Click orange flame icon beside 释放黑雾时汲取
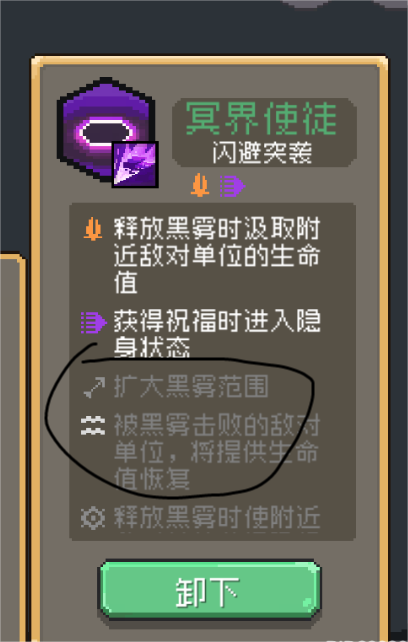Screen dimensions: 408x642 pos(93,229)
